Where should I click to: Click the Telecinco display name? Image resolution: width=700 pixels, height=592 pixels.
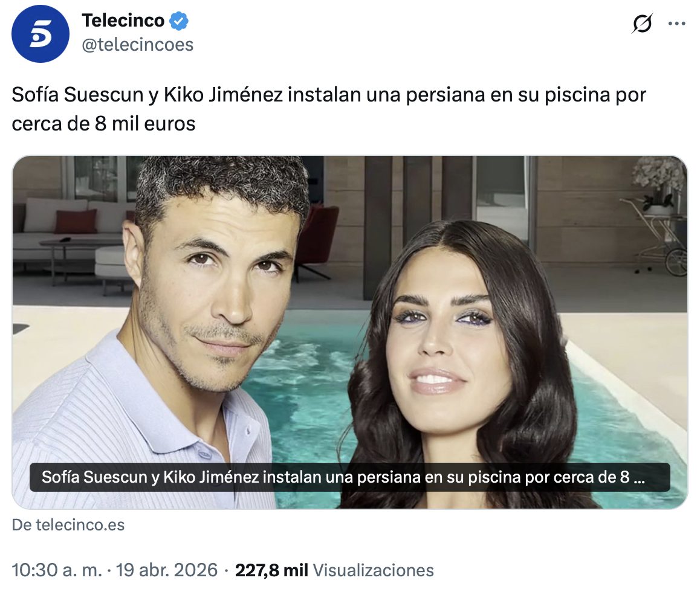(123, 21)
